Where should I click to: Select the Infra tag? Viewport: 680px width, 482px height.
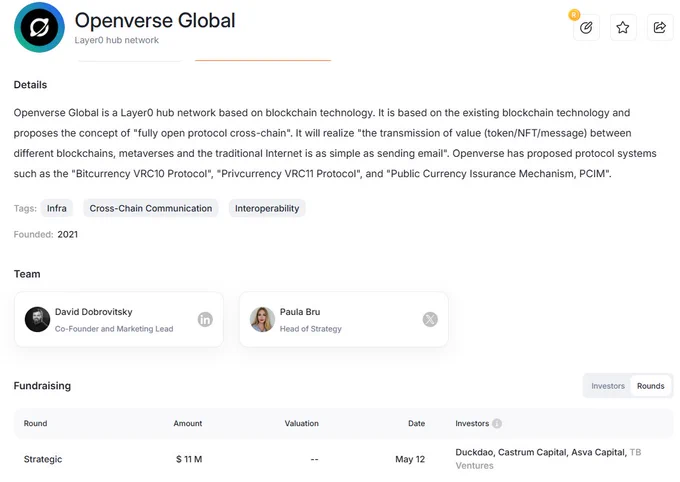57,208
